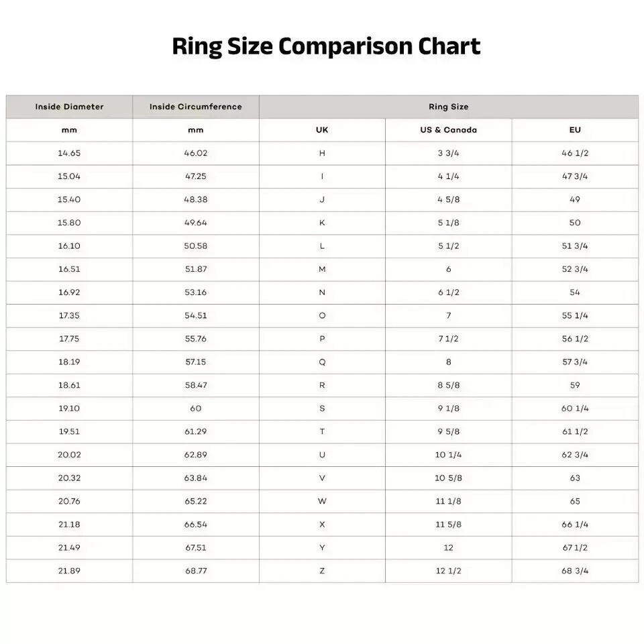Screen dimensions: 644x644
Task: Click the Ring Size Comparison Chart title
Action: [x=326, y=47]
